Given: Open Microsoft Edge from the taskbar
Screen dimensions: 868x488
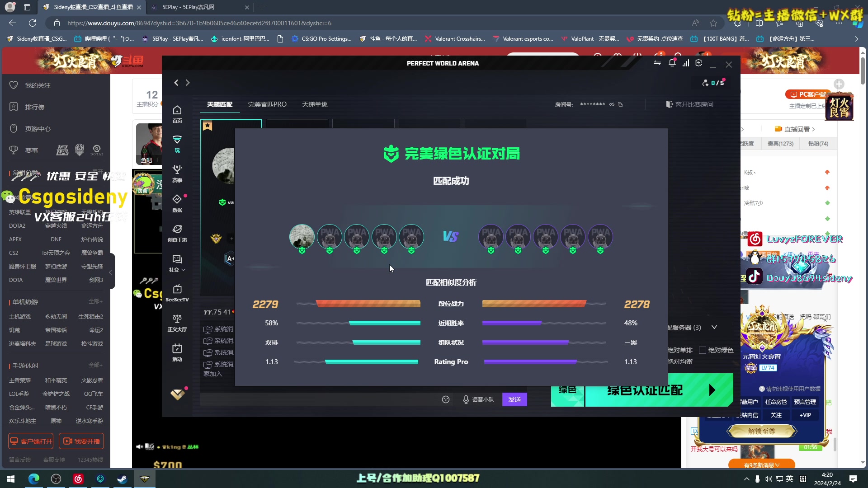Looking at the screenshot, I should click(34, 479).
